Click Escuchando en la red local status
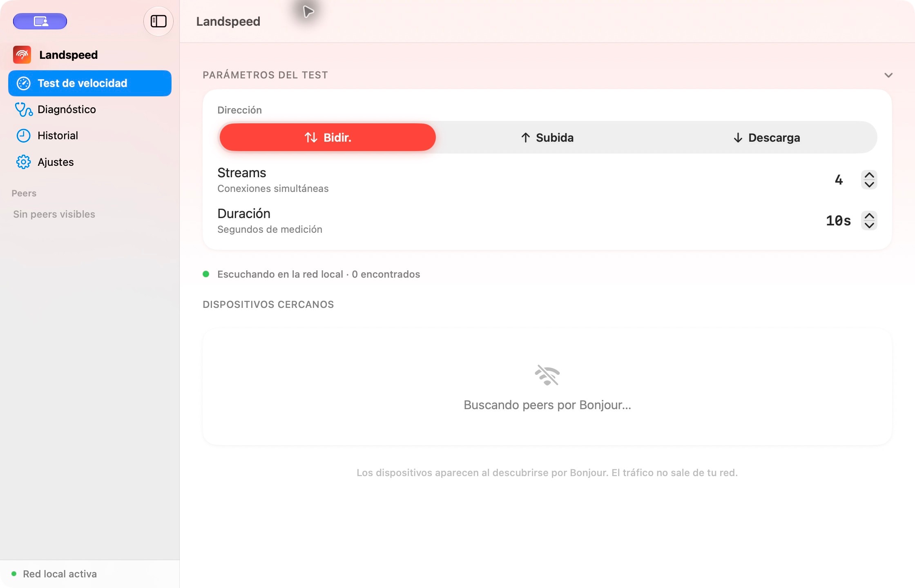915x588 pixels. click(319, 274)
